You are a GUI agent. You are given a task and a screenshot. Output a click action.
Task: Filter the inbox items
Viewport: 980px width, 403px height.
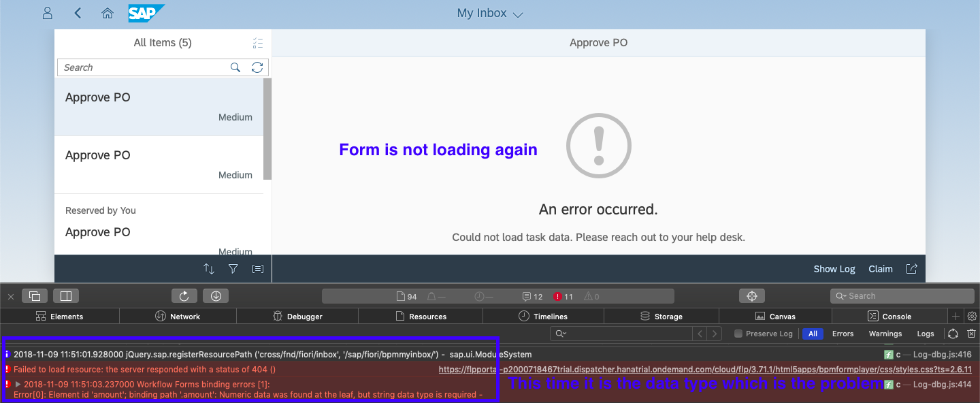pos(233,269)
